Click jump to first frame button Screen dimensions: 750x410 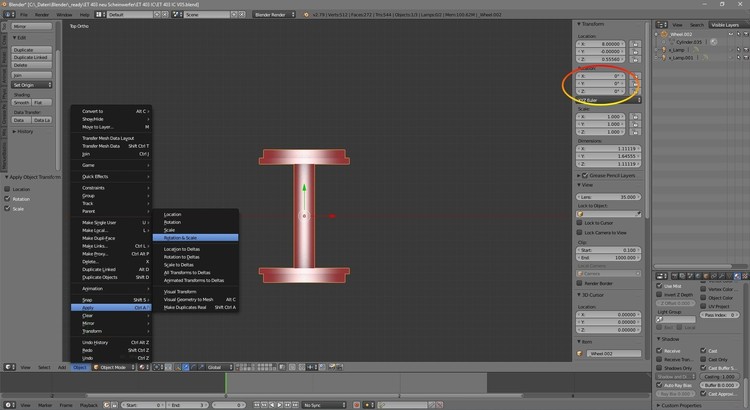(x=257, y=405)
